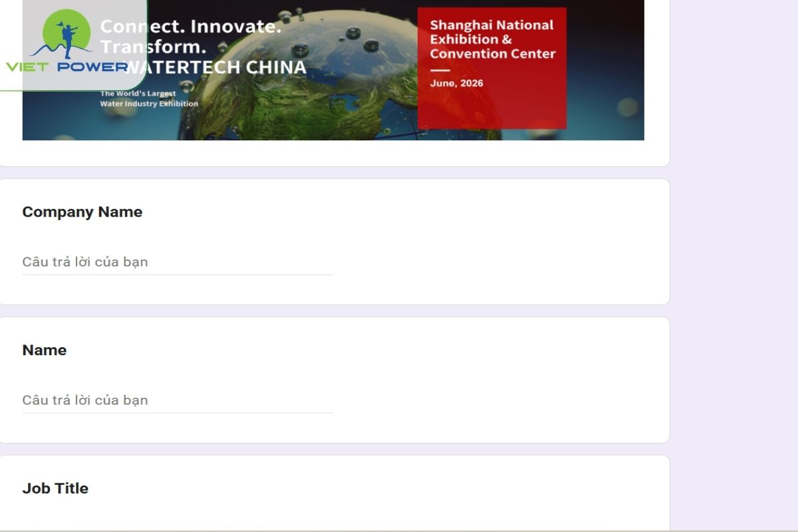Click the lavender page background at right
Viewport: 798px width, 532px height.
click(x=731, y=266)
